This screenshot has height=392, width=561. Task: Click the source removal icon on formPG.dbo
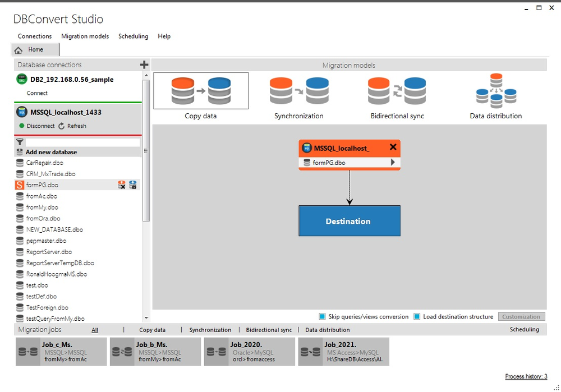coord(122,185)
